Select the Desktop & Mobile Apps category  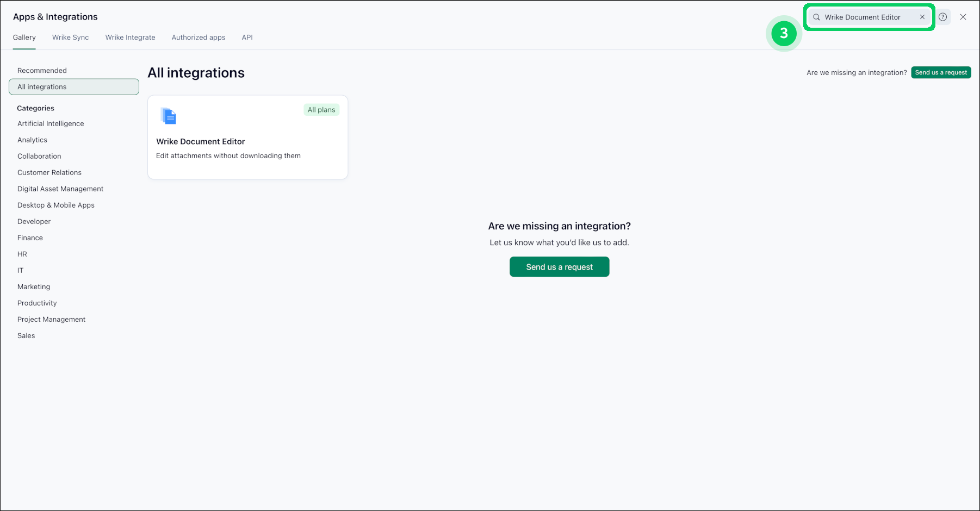point(56,205)
